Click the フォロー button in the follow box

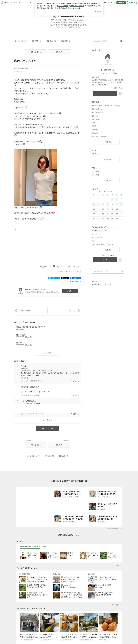[x=70, y=291]
